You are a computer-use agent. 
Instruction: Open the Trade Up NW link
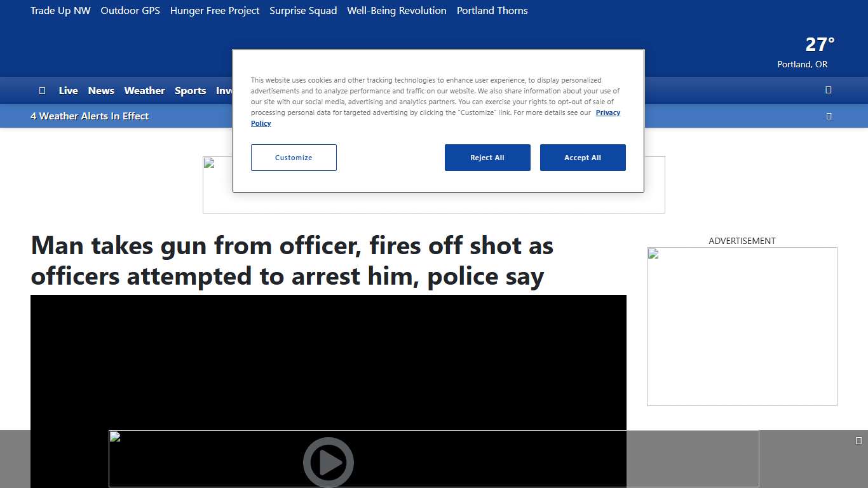click(x=60, y=10)
